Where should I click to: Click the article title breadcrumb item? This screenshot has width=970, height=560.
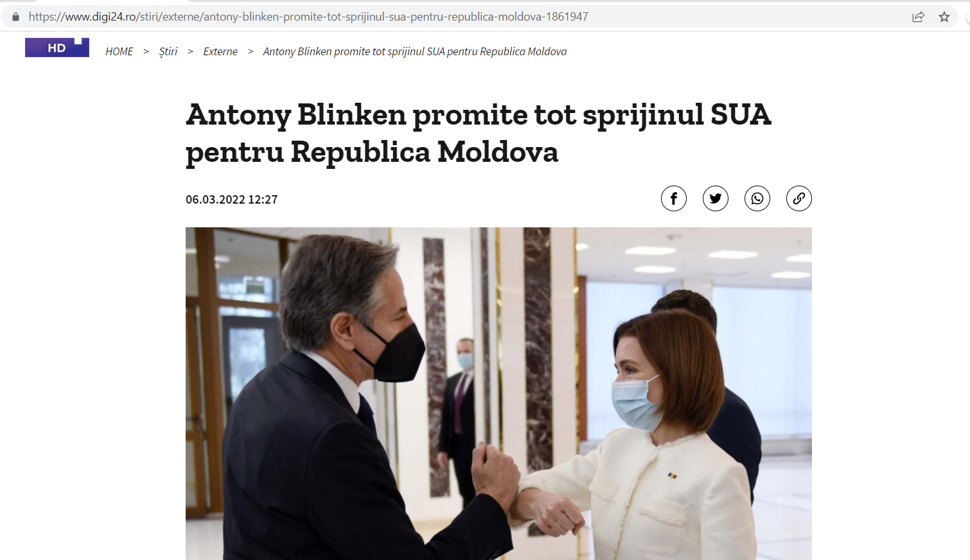tap(415, 51)
